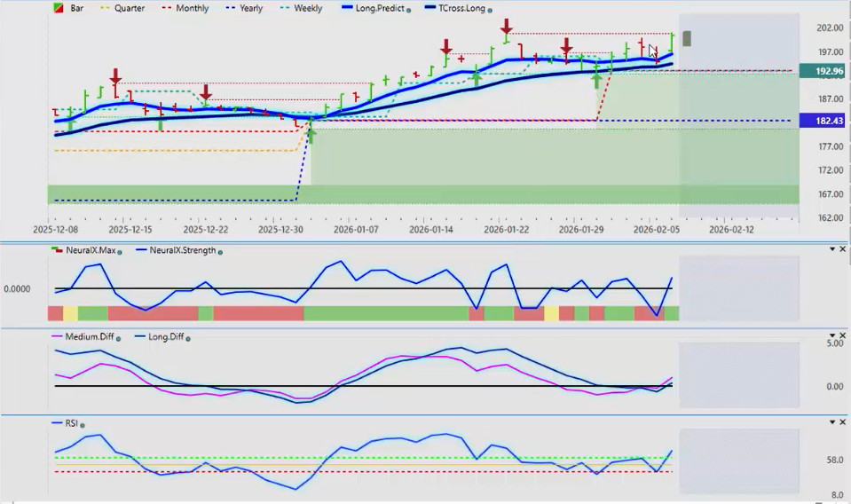
Task: Click the settings dot beside TCross.Long
Action: (490, 9)
